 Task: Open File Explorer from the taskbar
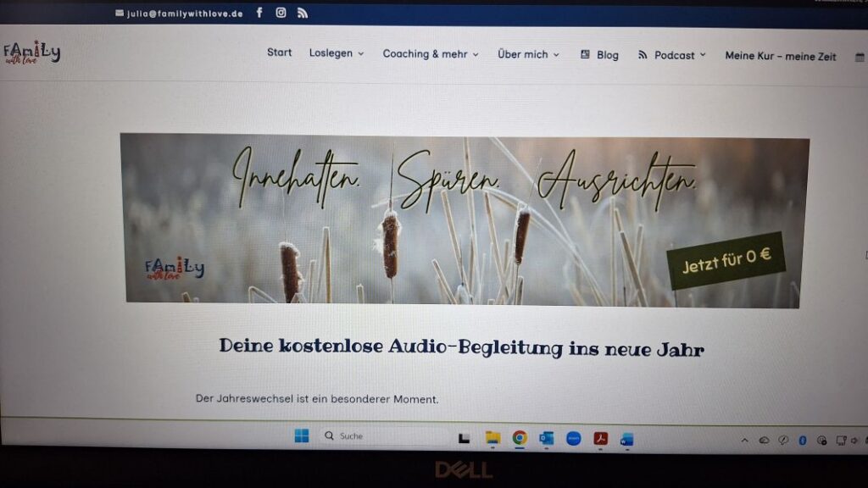492,438
